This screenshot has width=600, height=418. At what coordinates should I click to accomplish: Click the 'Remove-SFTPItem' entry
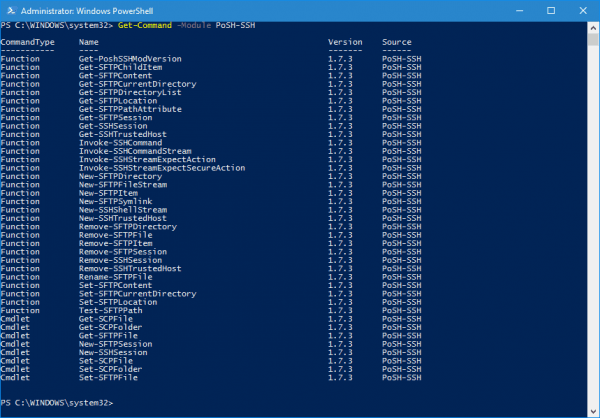(116, 244)
